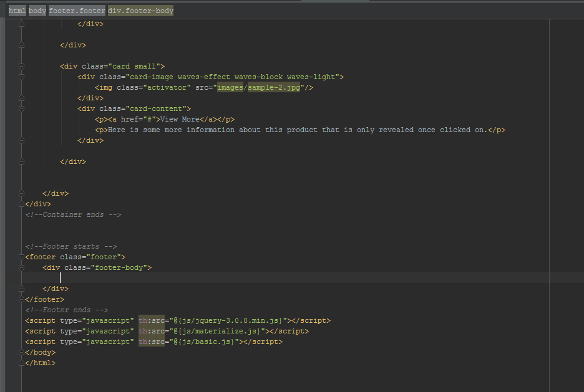Place cursor on Footer starts comment

[71, 246]
